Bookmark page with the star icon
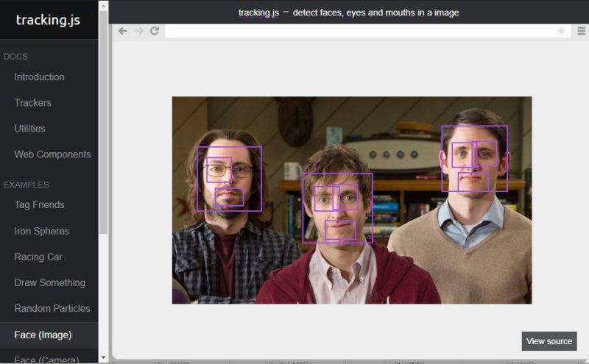The height and width of the screenshot is (364, 589). click(561, 31)
